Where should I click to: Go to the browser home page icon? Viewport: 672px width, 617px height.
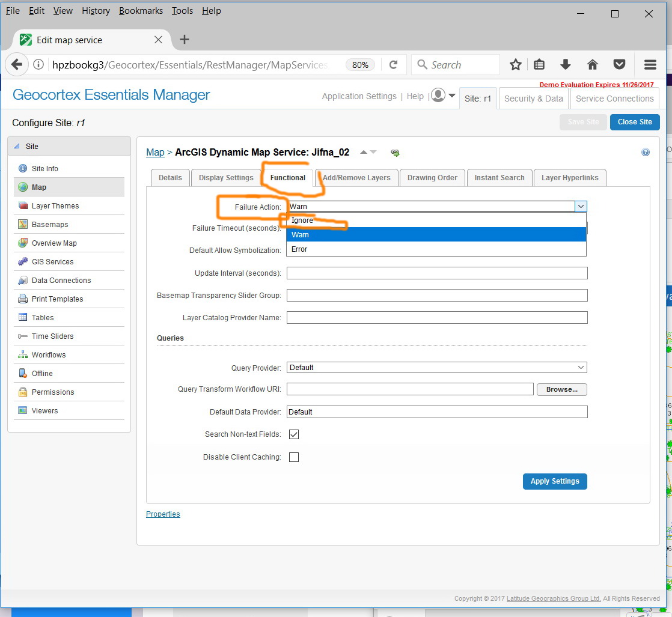[x=592, y=65]
